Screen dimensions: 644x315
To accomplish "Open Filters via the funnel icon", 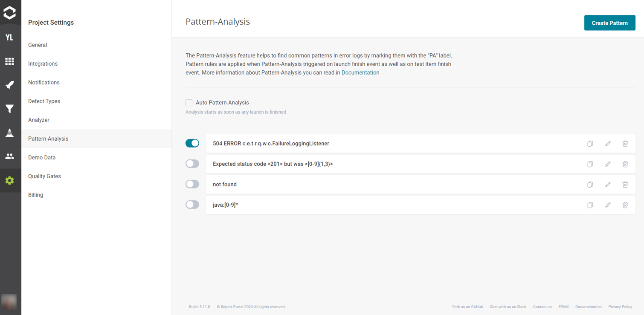I will [x=9, y=109].
